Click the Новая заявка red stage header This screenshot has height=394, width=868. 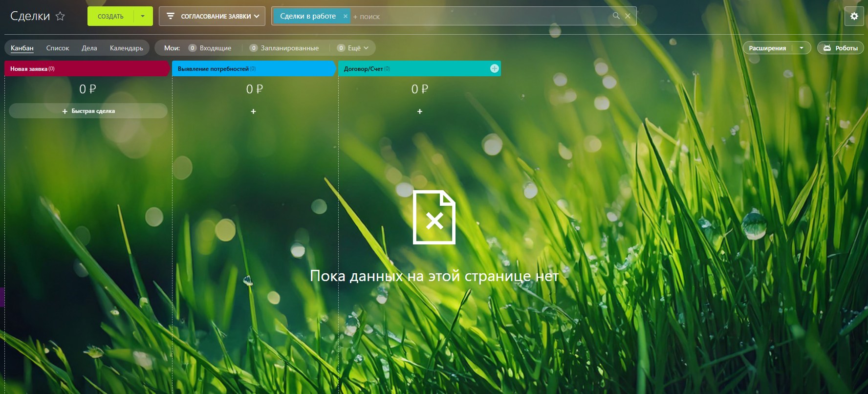tap(87, 68)
